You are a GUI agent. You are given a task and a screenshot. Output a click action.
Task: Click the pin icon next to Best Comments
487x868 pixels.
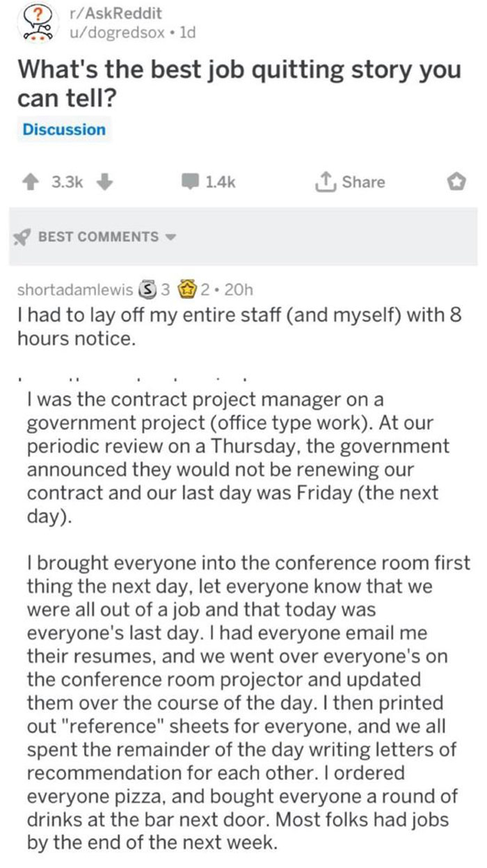(x=23, y=237)
